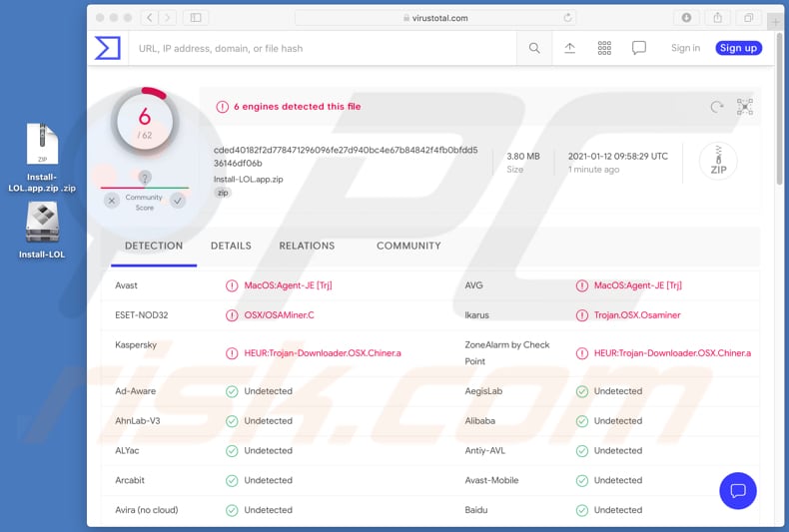
Task: Select the Install-LOL desktop installer icon
Action: click(42, 231)
